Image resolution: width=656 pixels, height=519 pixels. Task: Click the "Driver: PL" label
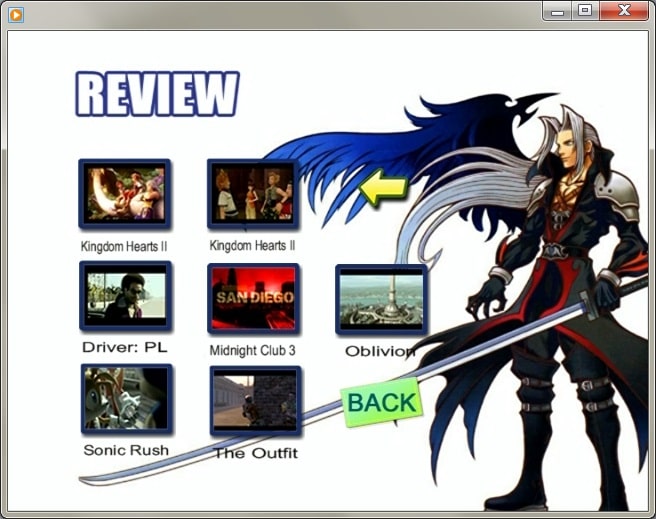pyautogui.click(x=125, y=347)
